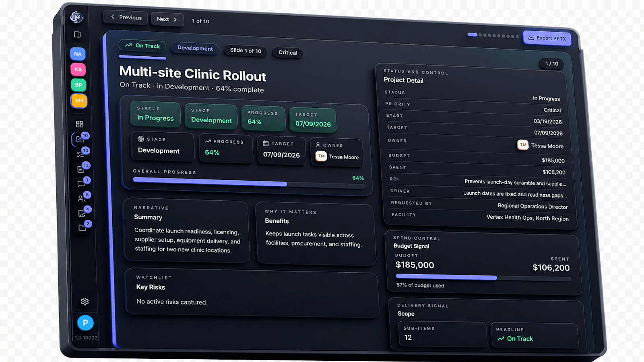Go to the Next slide
Viewport: 644px width, 362px height.
pos(167,19)
